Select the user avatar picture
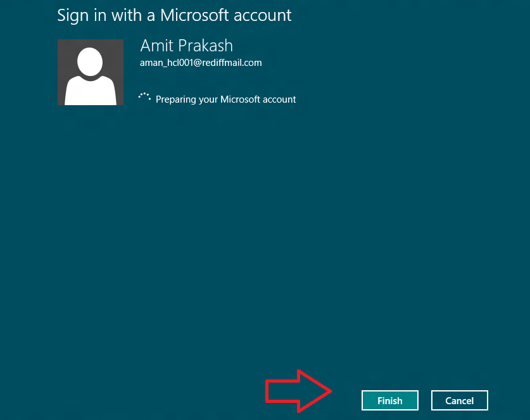This screenshot has width=530, height=420. (x=91, y=72)
